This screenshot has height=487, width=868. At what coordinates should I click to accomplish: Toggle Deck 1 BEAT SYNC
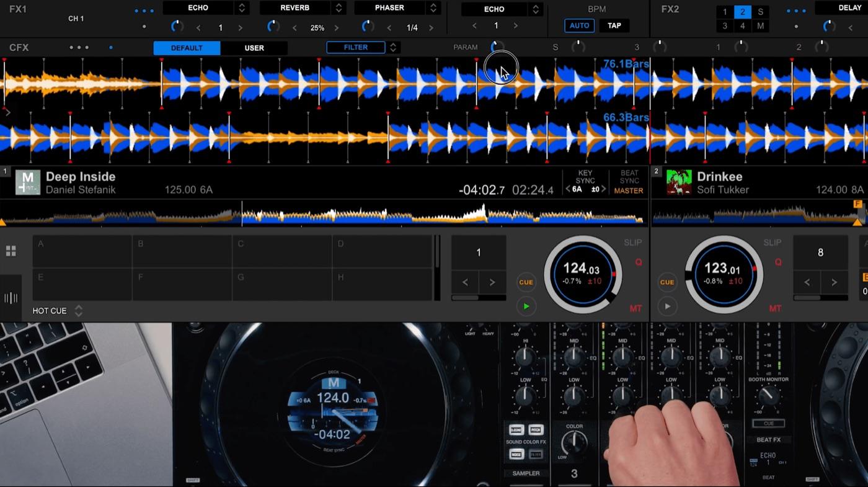629,177
